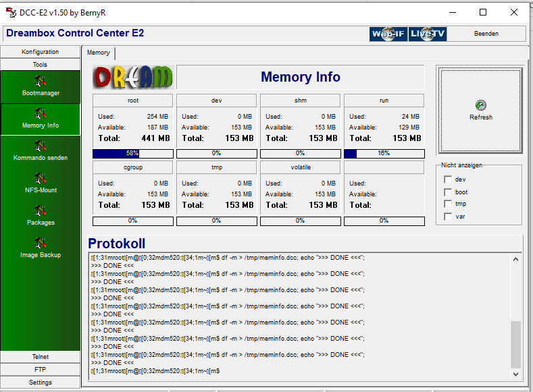Select the Memory Info sidebar icon

[x=41, y=114]
